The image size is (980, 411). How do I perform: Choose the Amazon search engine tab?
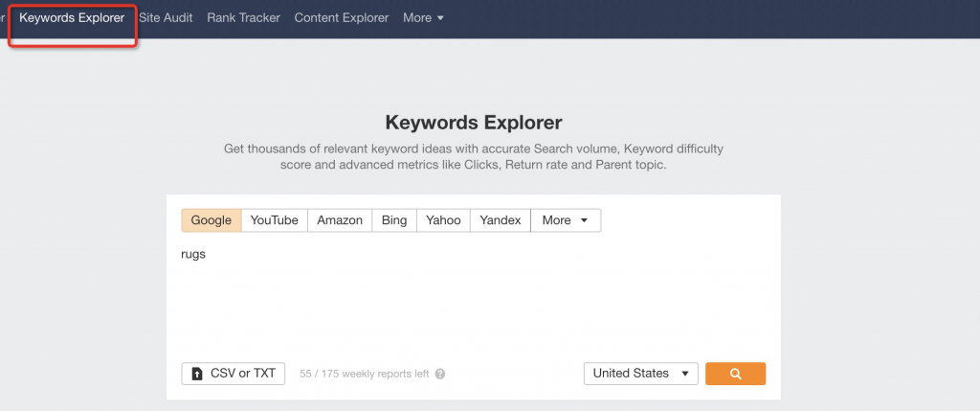pos(340,220)
